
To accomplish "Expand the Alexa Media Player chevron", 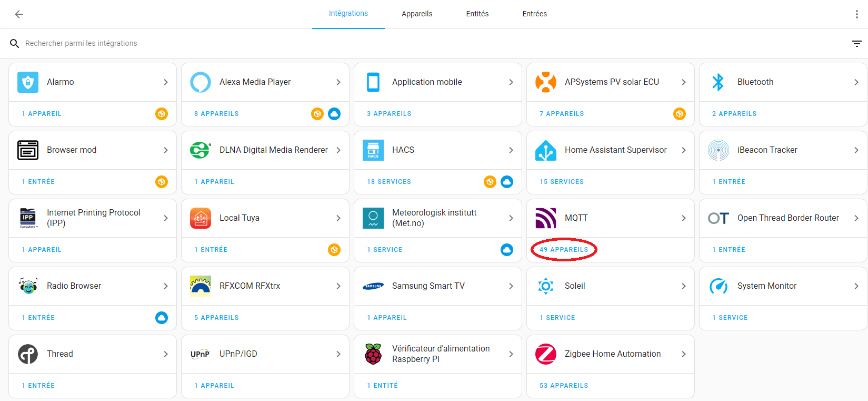I will point(338,82).
